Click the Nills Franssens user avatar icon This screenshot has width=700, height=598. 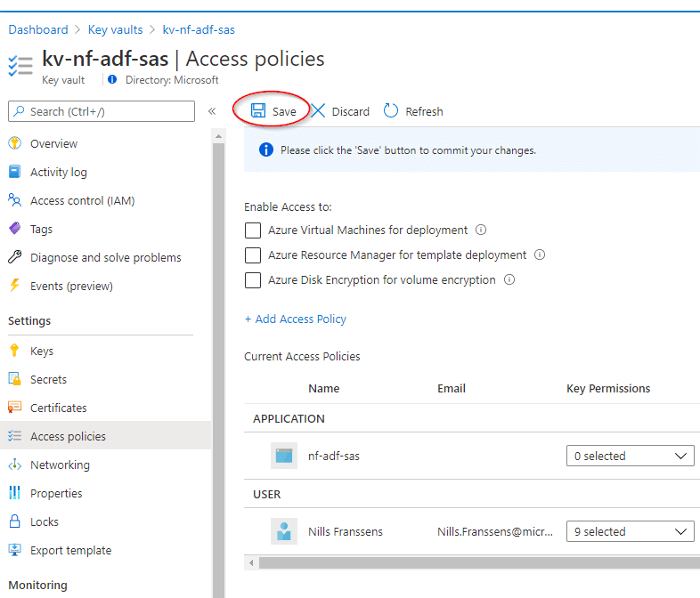pyautogui.click(x=284, y=531)
